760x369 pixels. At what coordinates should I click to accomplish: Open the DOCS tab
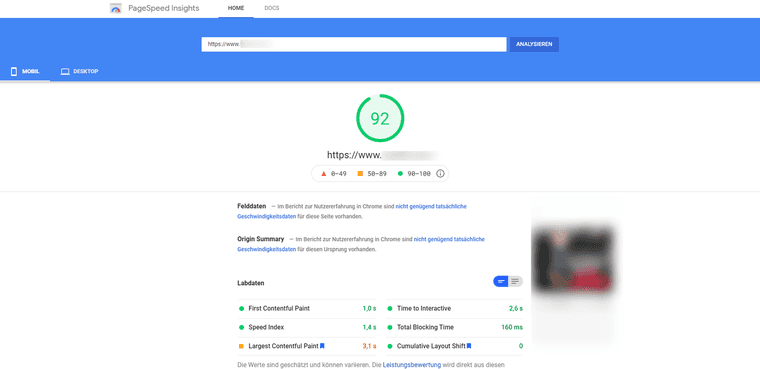pos(272,9)
